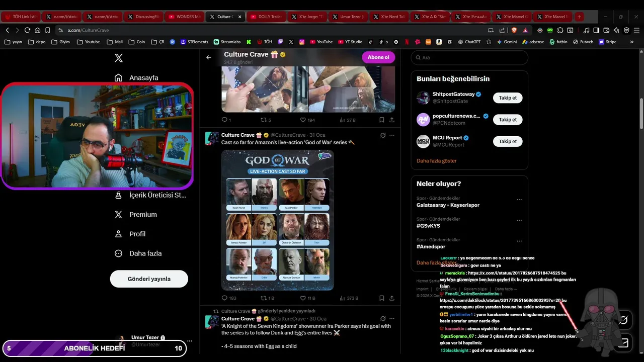Click the Abone ol button

[x=378, y=57]
